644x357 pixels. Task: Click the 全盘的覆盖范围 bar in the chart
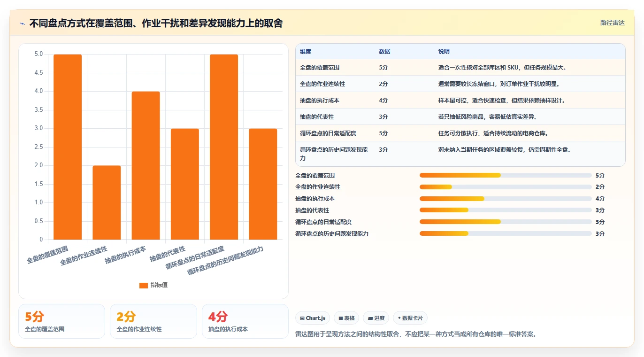(x=68, y=147)
